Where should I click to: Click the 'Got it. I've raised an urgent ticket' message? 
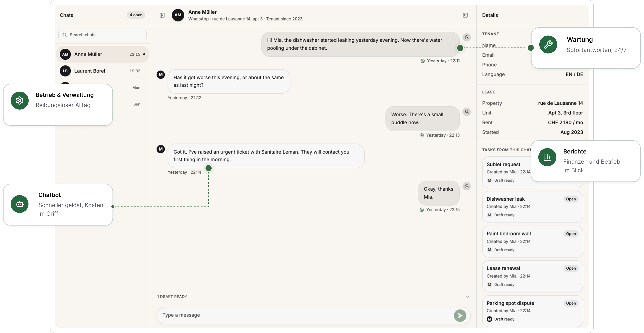(x=266, y=156)
